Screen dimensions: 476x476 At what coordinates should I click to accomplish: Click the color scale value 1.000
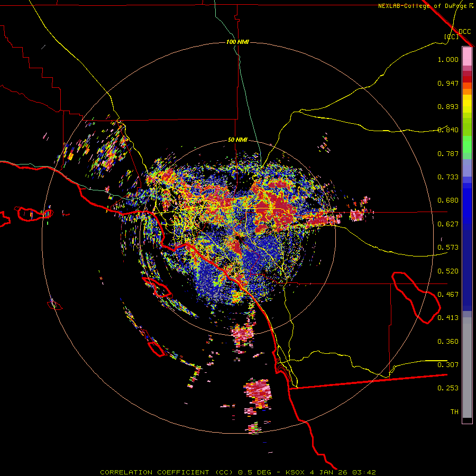pos(448,59)
